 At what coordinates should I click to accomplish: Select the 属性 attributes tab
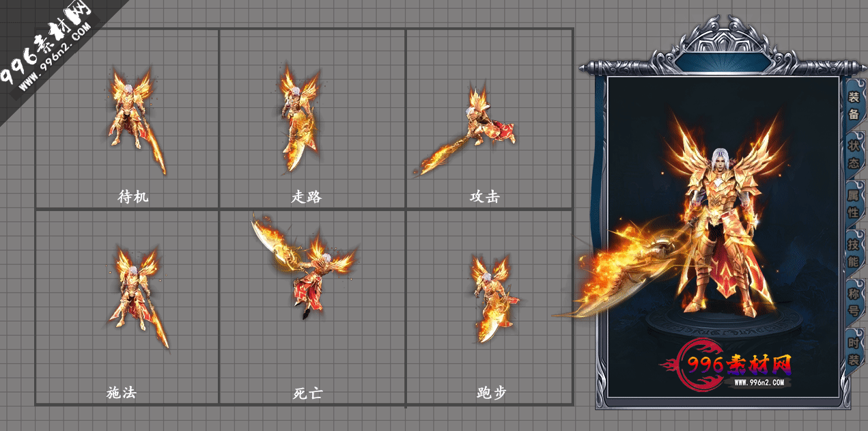[x=854, y=204]
